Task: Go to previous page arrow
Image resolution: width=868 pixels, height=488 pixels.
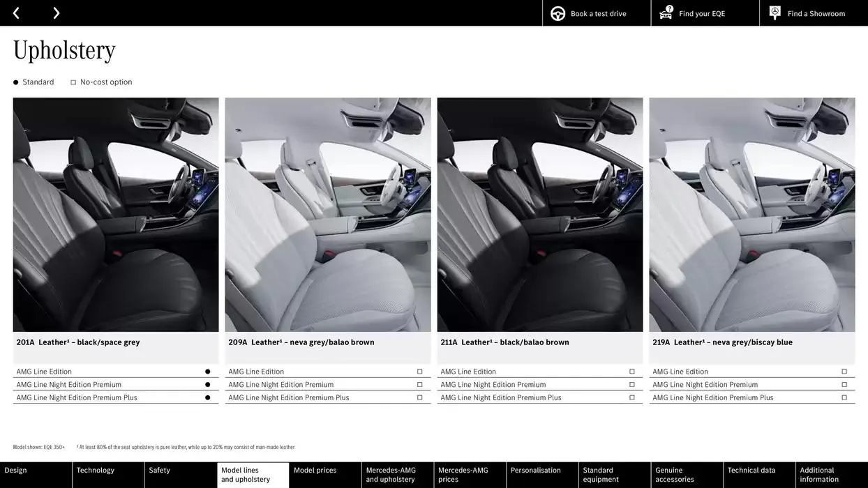Action: point(16,13)
